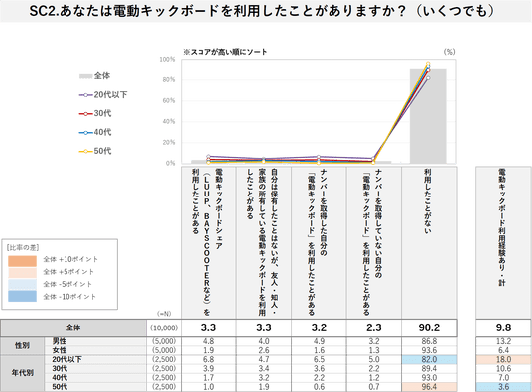Click the 男性 row label
The width and height of the screenshot is (532, 392).
(x=60, y=341)
